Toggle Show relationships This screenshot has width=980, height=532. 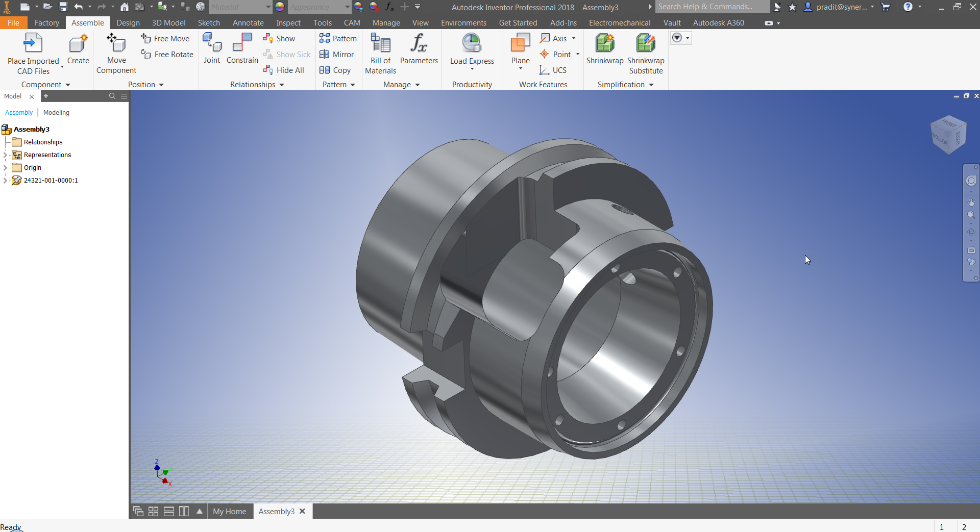click(280, 38)
